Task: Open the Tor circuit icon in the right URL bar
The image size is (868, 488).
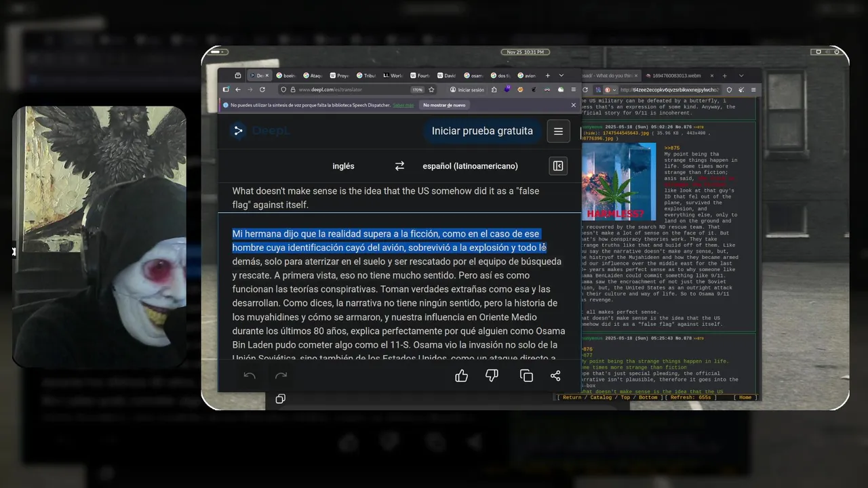Action: click(x=598, y=89)
